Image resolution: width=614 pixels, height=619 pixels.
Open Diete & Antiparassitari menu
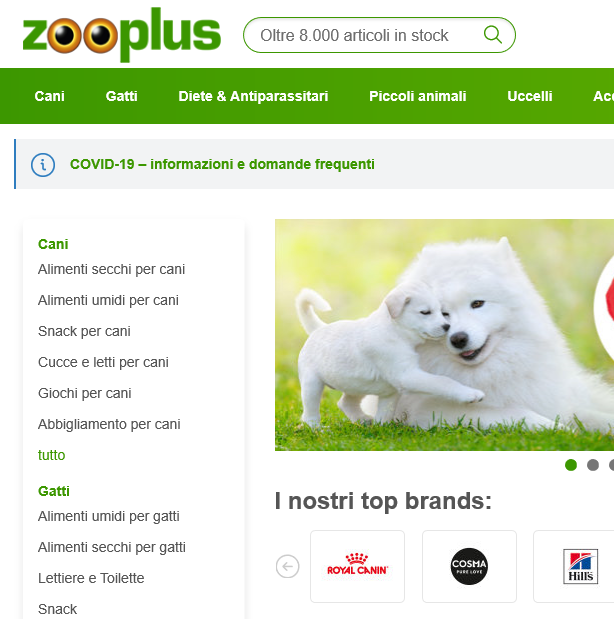[253, 96]
